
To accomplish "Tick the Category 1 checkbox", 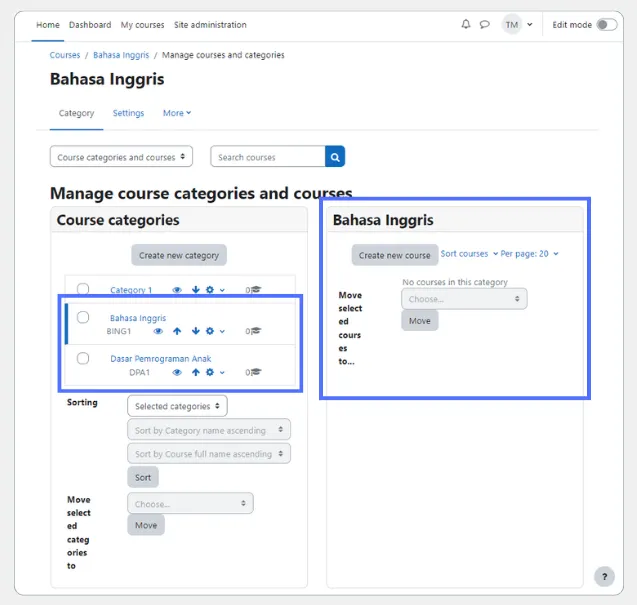I will tap(83, 289).
